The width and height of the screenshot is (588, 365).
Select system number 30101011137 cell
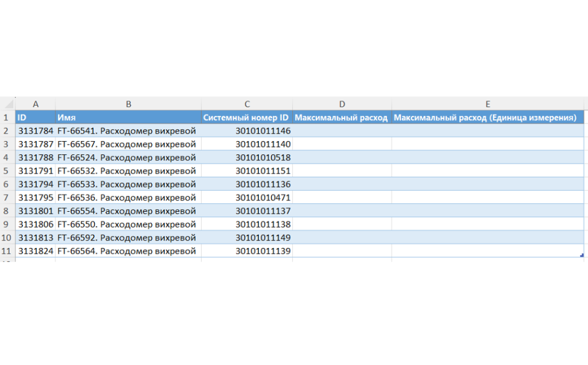coord(247,211)
